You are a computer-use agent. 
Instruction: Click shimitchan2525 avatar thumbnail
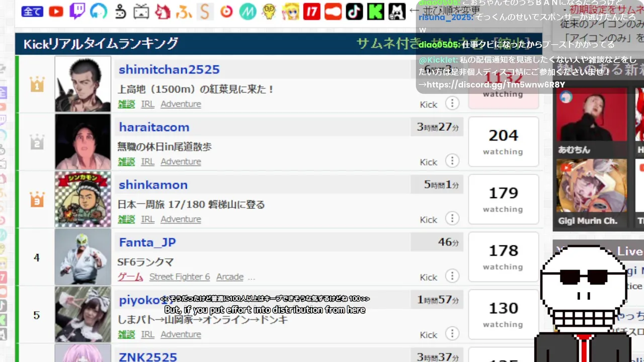(83, 83)
